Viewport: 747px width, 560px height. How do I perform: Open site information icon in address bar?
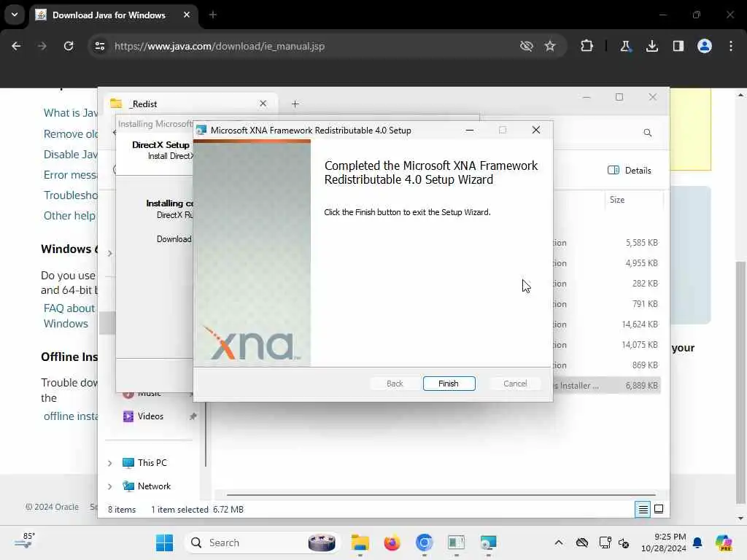click(x=99, y=46)
